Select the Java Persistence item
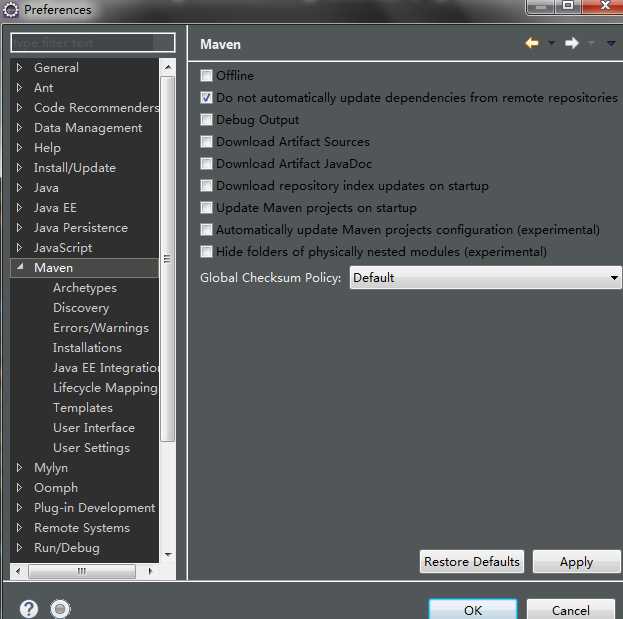Viewport: 623px width, 619px height. [x=81, y=228]
